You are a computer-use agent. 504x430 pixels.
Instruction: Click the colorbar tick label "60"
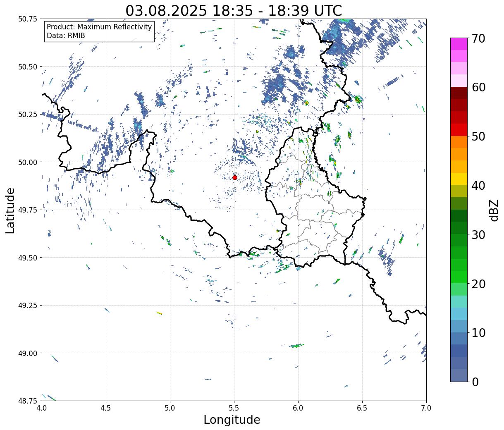[478, 87]
